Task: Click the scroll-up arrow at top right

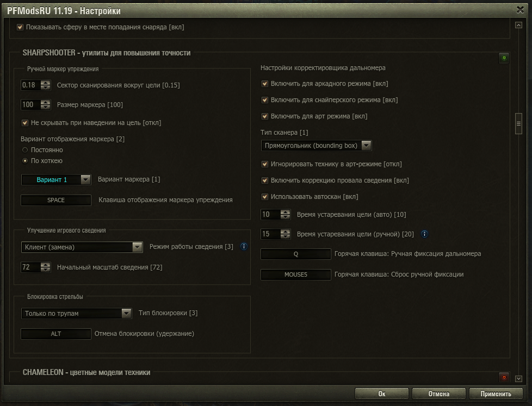Action: point(518,25)
